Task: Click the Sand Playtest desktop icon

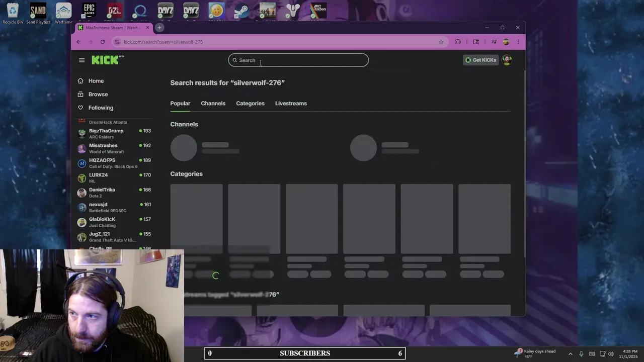Action: 38,13
